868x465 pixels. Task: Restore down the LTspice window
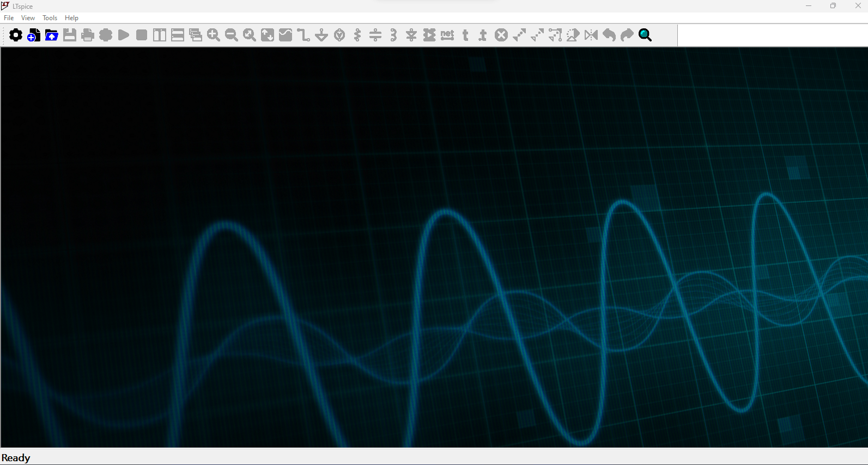pyautogui.click(x=833, y=6)
